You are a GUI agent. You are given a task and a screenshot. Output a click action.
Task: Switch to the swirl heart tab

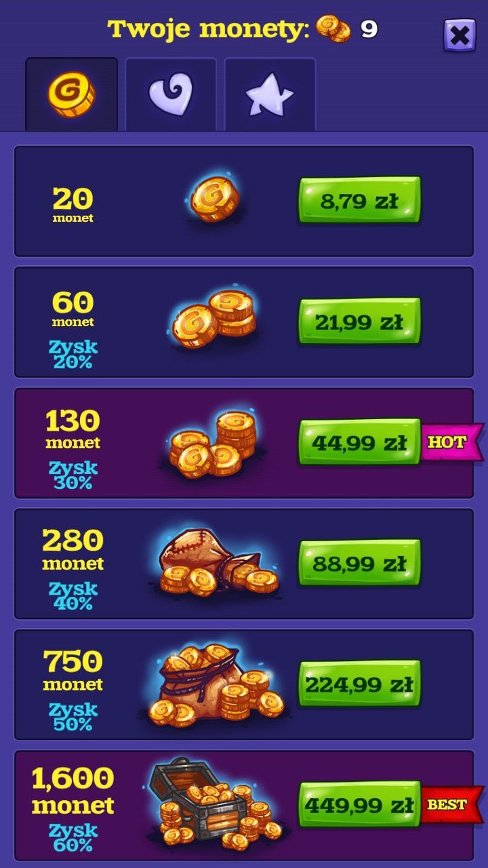pyautogui.click(x=171, y=94)
